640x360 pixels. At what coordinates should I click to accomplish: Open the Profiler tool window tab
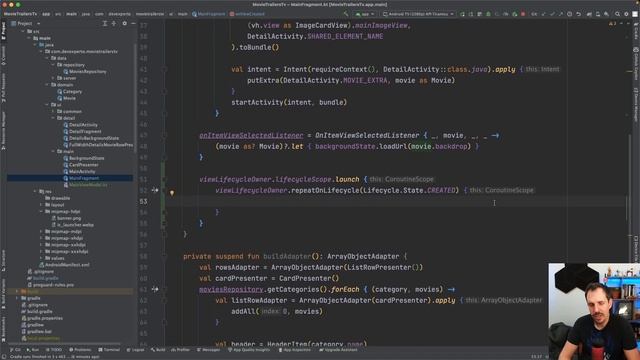click(x=180, y=350)
